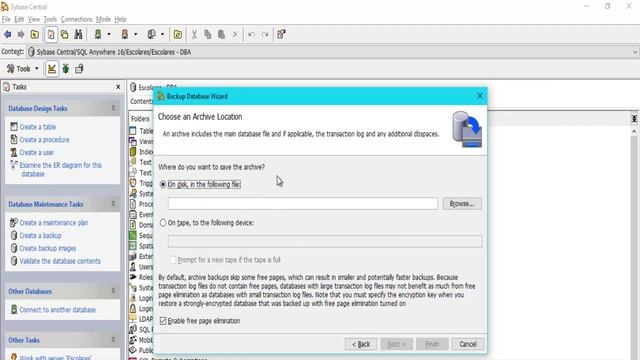The width and height of the screenshot is (640, 360).
Task: Switch to Debug mode bug icon
Action: 66,69
